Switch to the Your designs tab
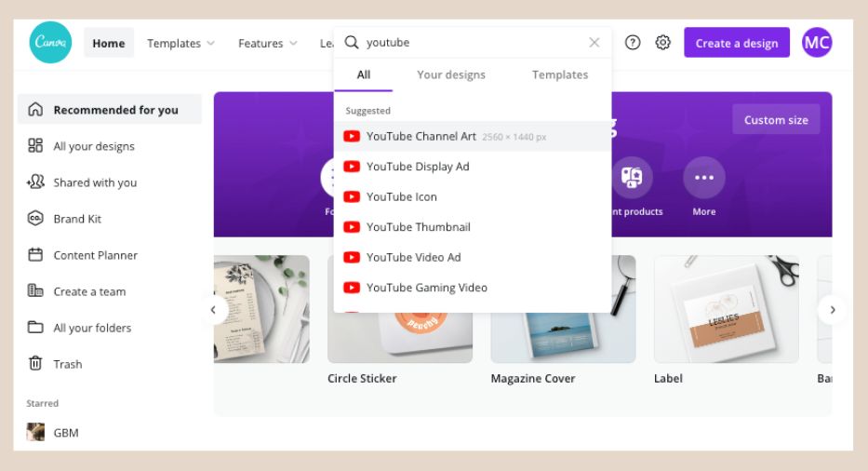The height and width of the screenshot is (471, 868). click(451, 74)
